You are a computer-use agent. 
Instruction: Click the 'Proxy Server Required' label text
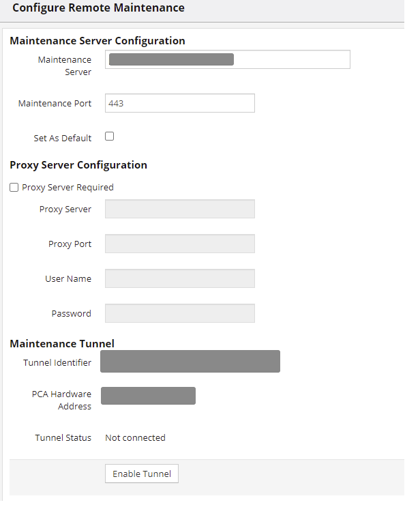tap(67, 188)
